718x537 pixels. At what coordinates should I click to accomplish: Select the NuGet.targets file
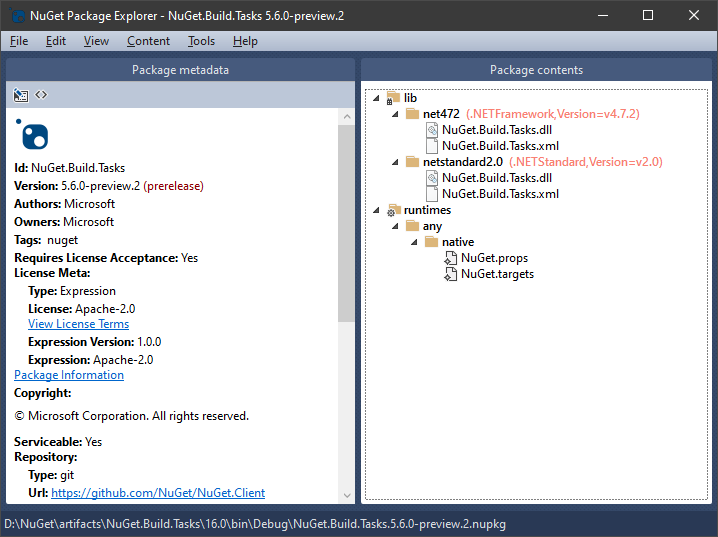point(497,274)
